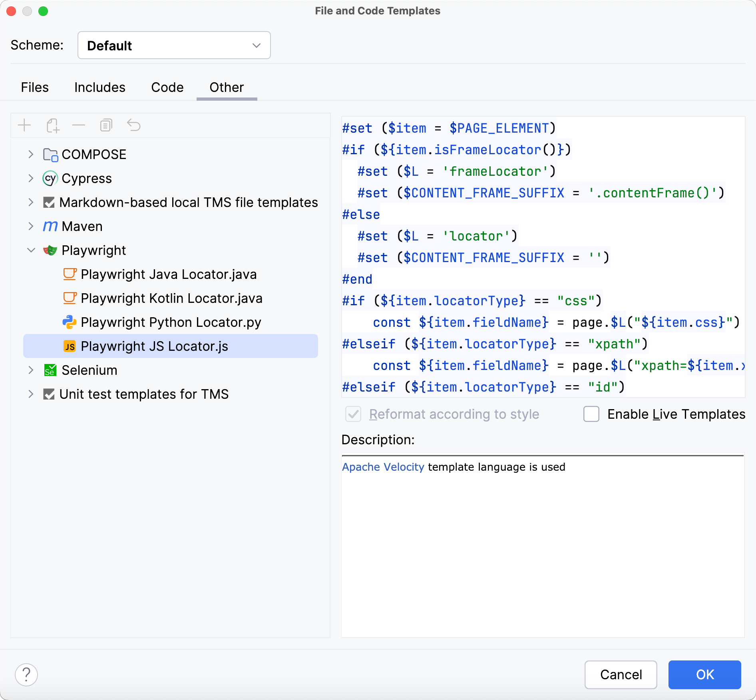Remove selected template using the minus icon

pos(78,125)
